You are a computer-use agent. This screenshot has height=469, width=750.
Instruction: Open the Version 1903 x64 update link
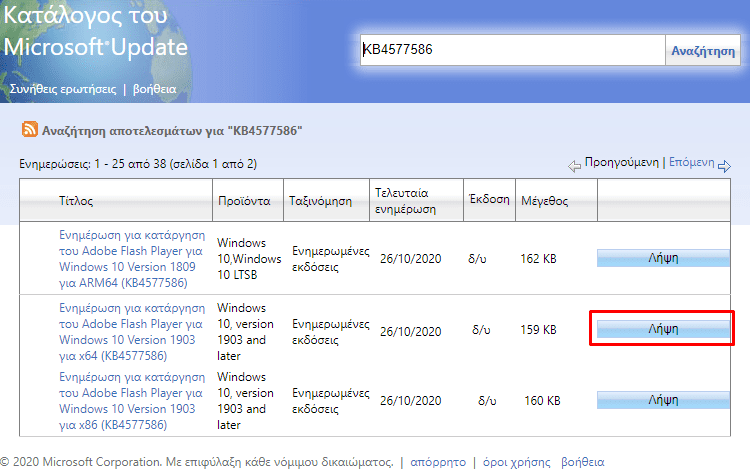click(x=132, y=332)
